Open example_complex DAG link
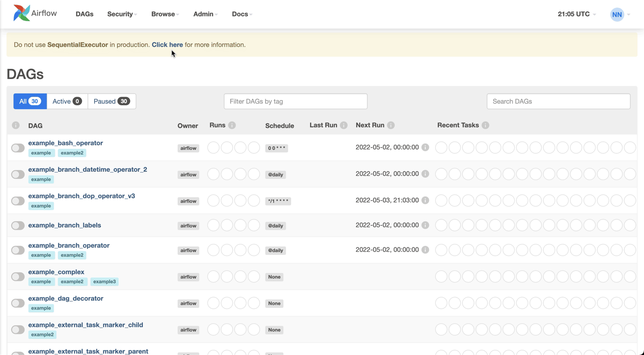This screenshot has width=644, height=355. pos(56,272)
